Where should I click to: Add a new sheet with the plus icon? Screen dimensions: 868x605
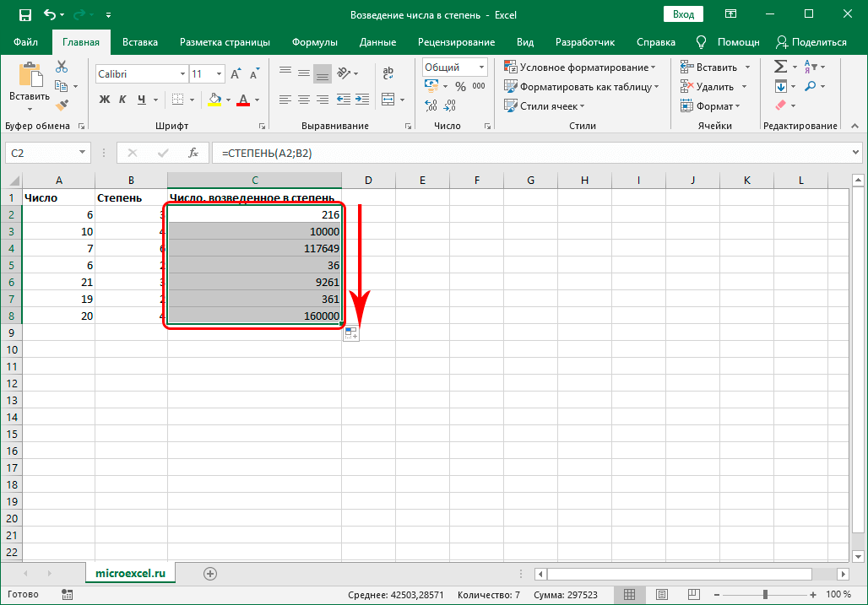click(210, 573)
